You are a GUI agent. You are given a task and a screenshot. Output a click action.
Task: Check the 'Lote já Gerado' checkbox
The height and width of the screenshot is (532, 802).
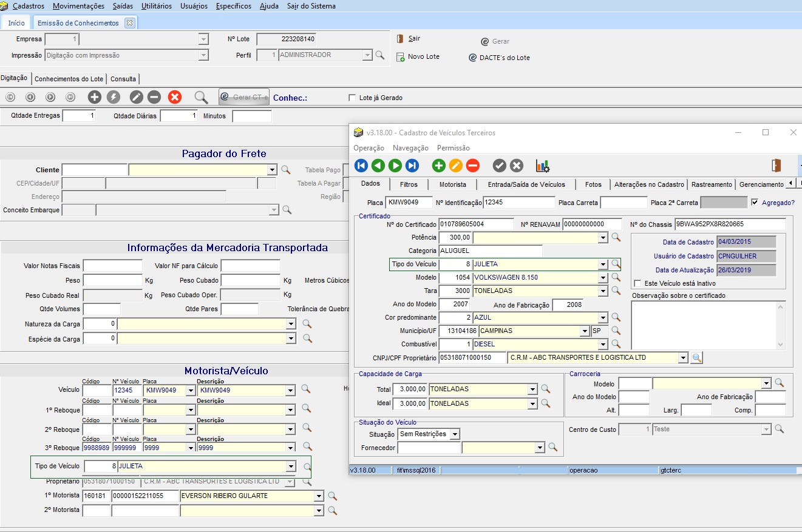[x=352, y=98]
